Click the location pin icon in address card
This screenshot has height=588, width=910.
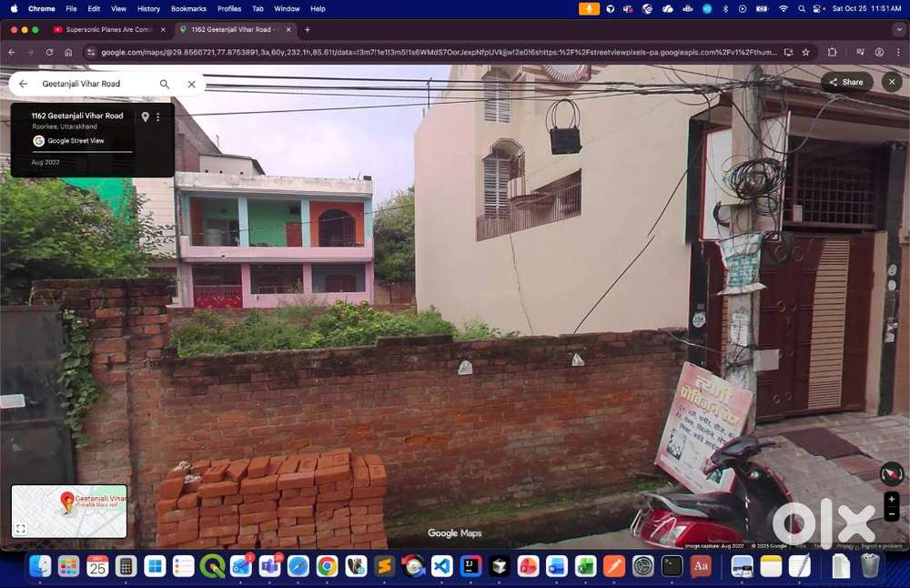pyautogui.click(x=145, y=117)
